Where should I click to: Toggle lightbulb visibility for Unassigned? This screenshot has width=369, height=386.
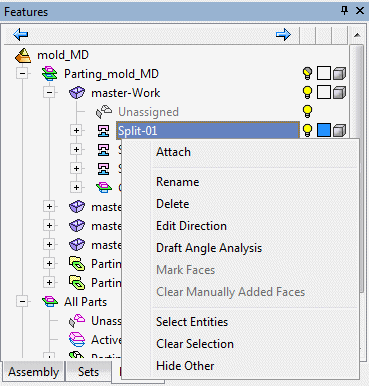point(307,111)
